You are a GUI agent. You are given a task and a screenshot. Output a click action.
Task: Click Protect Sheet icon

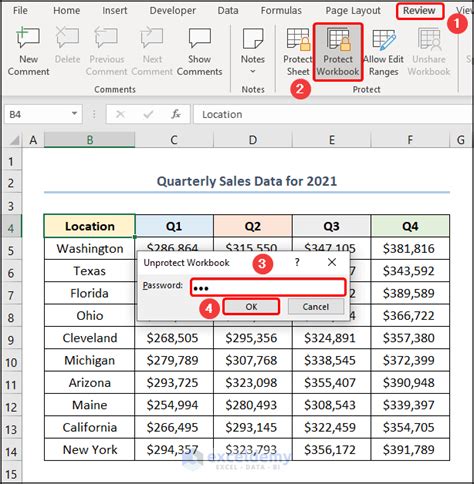click(x=298, y=39)
